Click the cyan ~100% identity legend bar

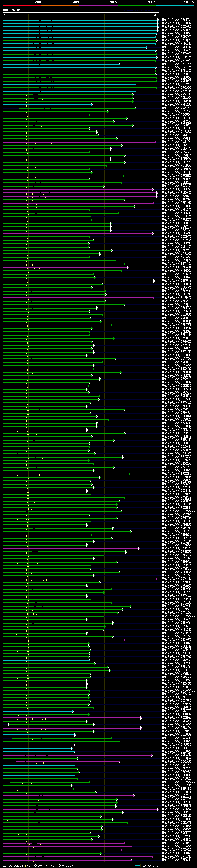pos(175,6)
